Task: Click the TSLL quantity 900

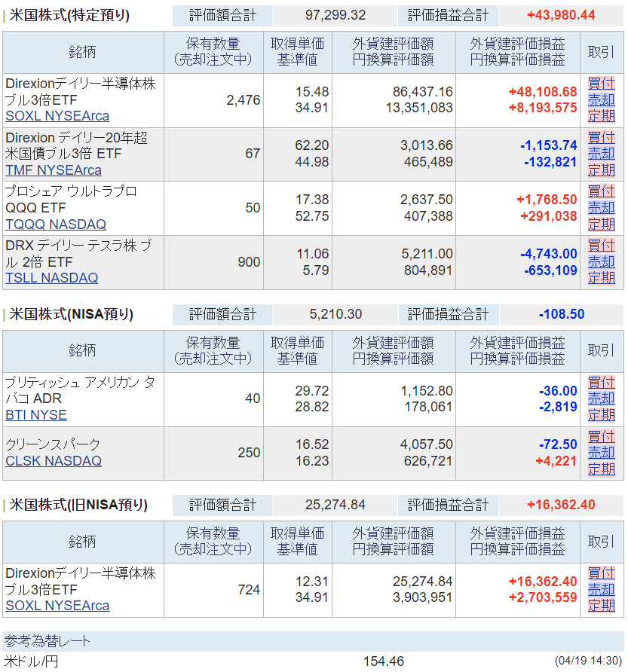Action: tap(249, 262)
